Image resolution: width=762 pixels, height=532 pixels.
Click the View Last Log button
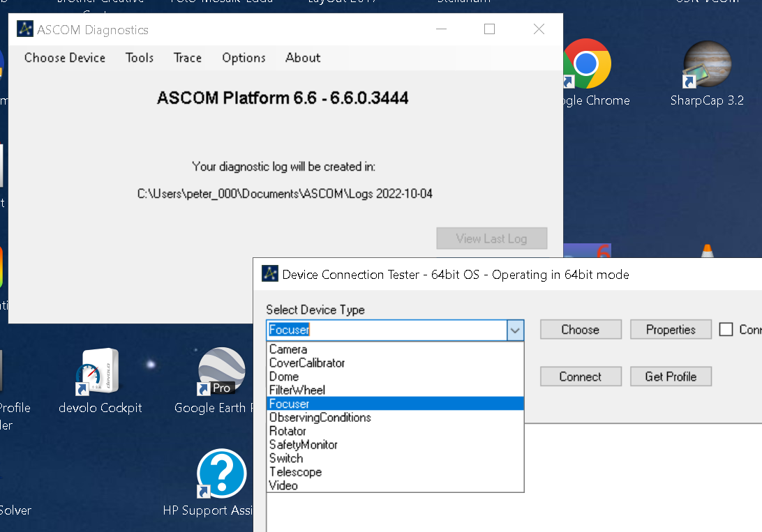[492, 238]
